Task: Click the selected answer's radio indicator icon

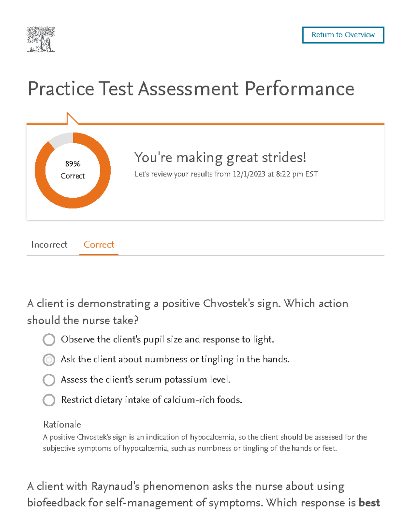Action: 49,360
